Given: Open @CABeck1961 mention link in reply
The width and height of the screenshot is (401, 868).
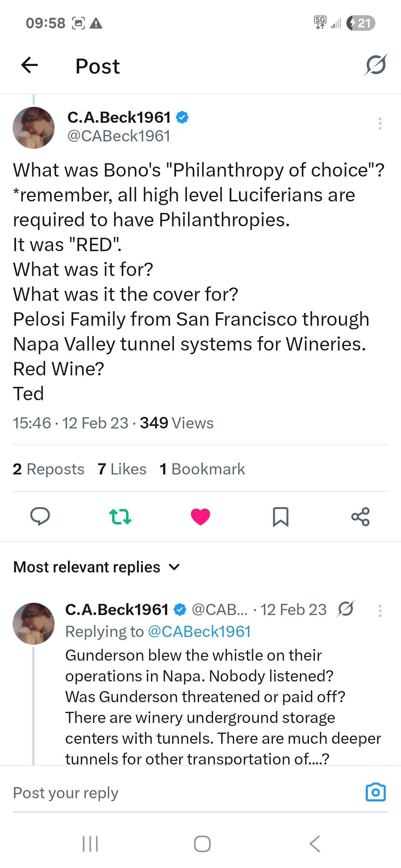Looking at the screenshot, I should (x=199, y=631).
